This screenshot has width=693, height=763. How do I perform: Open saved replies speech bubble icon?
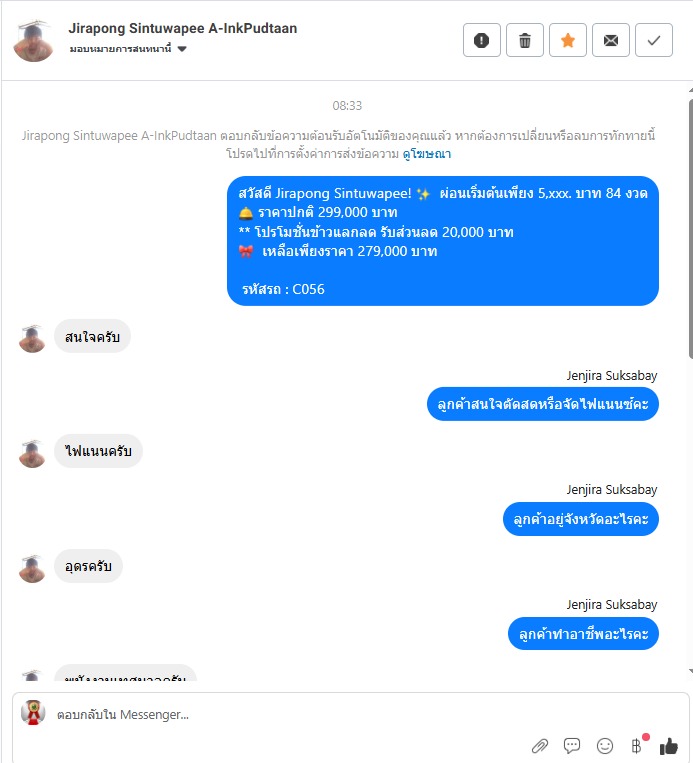572,745
